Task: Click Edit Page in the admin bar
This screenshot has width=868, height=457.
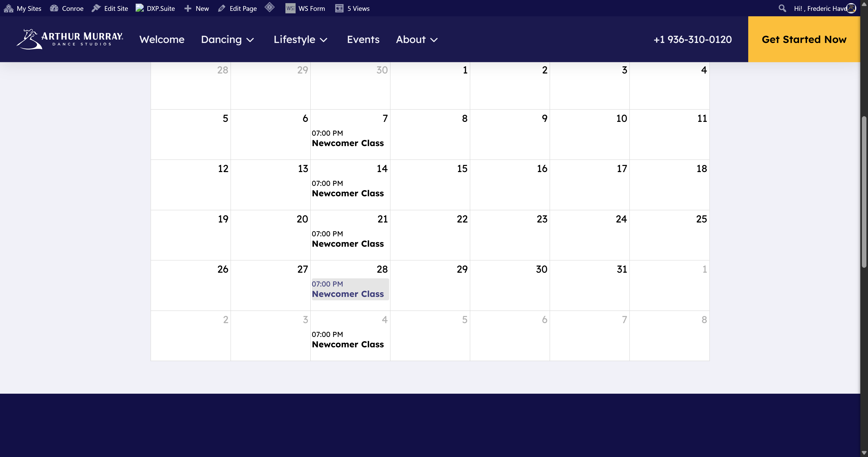Action: [243, 8]
